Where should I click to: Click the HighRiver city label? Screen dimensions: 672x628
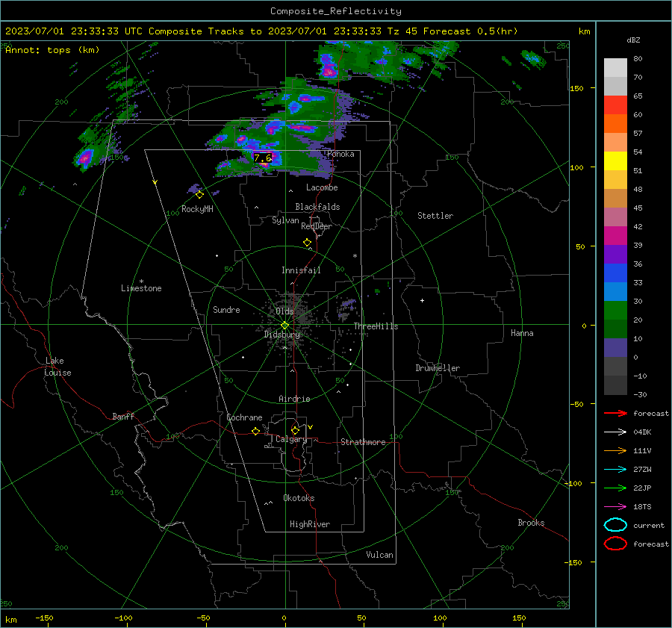pos(310,524)
